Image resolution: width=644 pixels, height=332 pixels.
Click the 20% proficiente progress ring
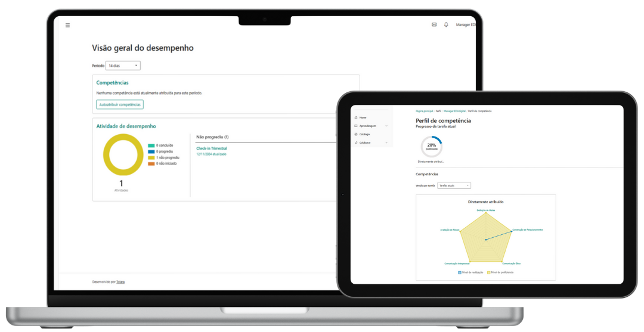[431, 147]
